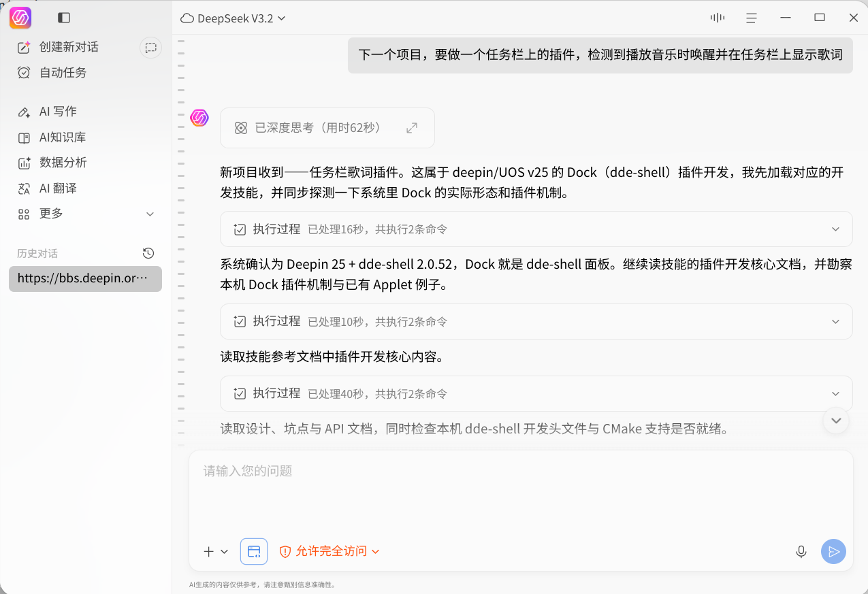The height and width of the screenshot is (594, 868).
Task: Click the paragraph starting 系统确认为 Deepin 25
Action: click(536, 274)
